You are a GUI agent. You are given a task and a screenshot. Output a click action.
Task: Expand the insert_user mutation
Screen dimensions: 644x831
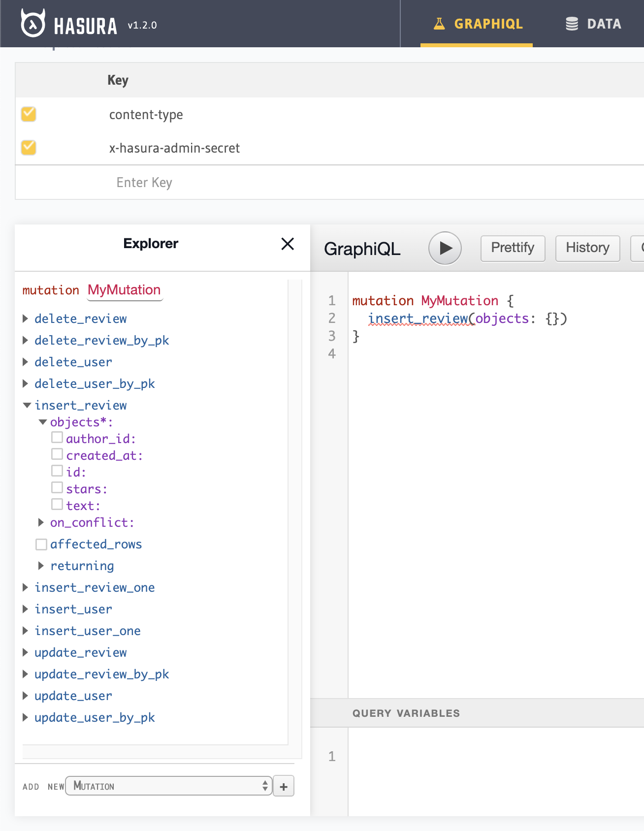pyautogui.click(x=26, y=609)
